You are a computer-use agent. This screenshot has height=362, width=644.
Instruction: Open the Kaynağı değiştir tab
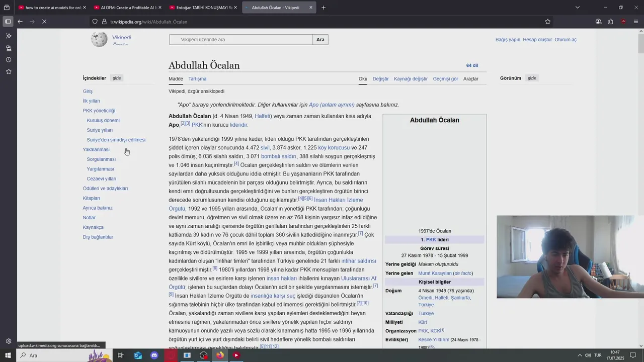(411, 79)
